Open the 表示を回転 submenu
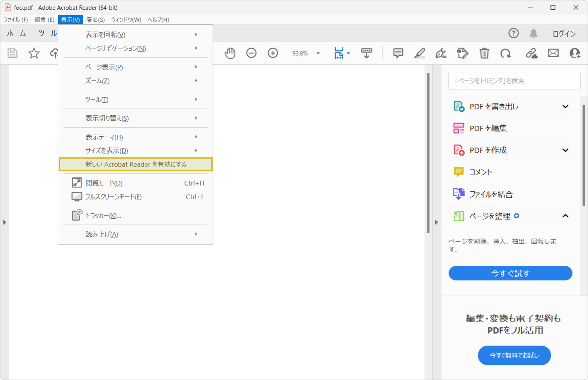 point(136,35)
